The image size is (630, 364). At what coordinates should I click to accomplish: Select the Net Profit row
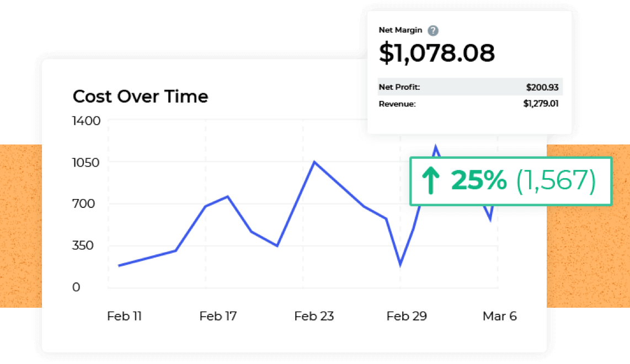click(x=470, y=87)
